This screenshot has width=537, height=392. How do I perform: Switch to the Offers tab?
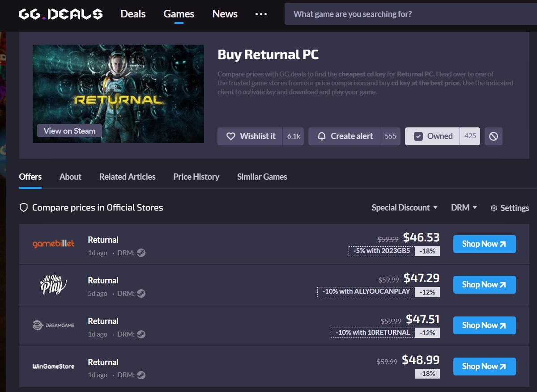coord(30,177)
